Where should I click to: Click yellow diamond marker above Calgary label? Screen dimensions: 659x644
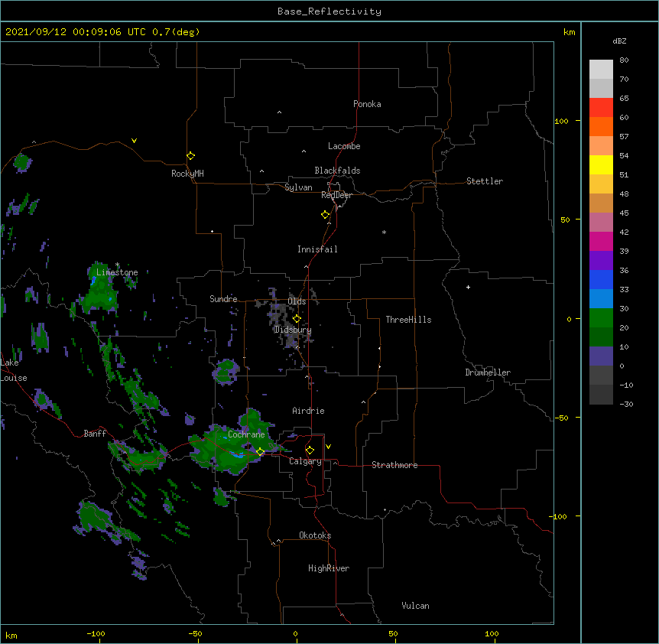click(310, 450)
